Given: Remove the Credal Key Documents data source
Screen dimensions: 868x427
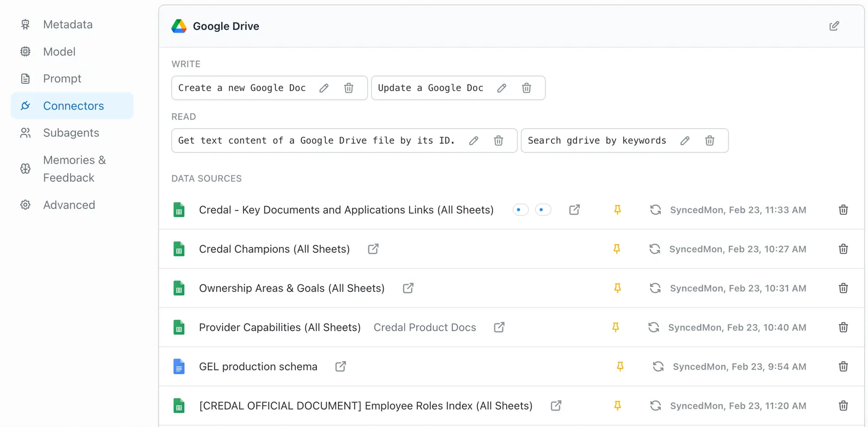Looking at the screenshot, I should pyautogui.click(x=843, y=210).
